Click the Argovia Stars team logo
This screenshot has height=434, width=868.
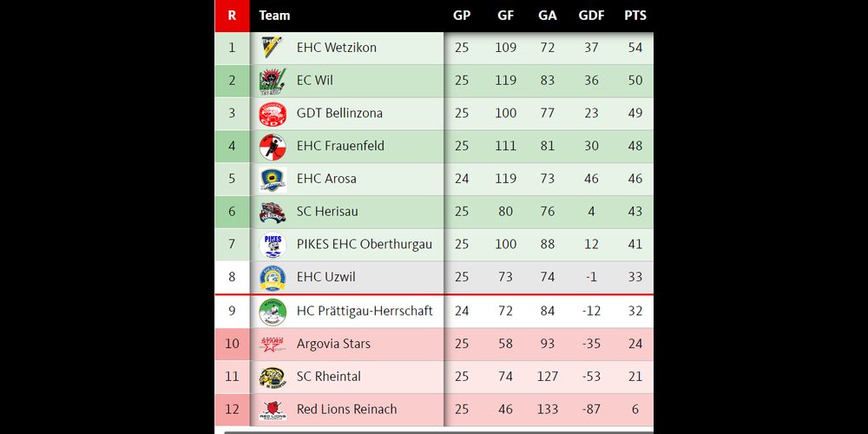[273, 344]
